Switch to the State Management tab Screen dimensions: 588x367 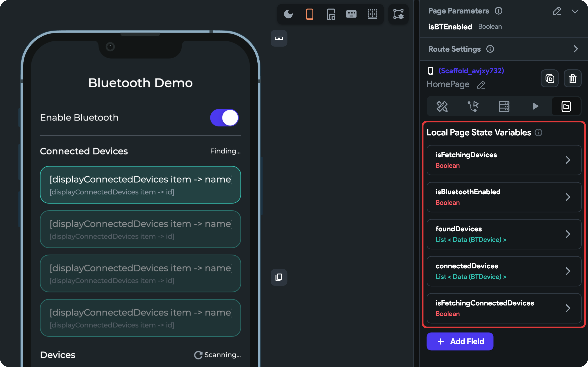(x=566, y=106)
